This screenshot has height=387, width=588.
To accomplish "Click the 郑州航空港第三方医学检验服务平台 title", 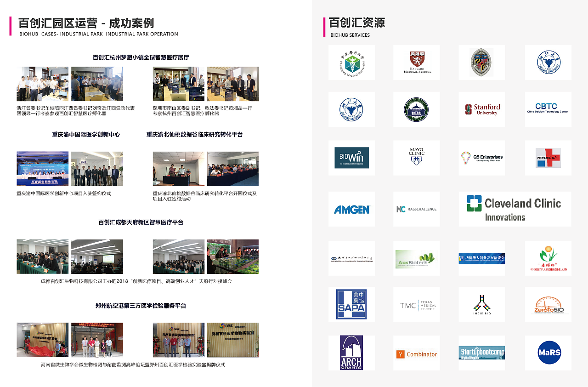I will tap(141, 306).
